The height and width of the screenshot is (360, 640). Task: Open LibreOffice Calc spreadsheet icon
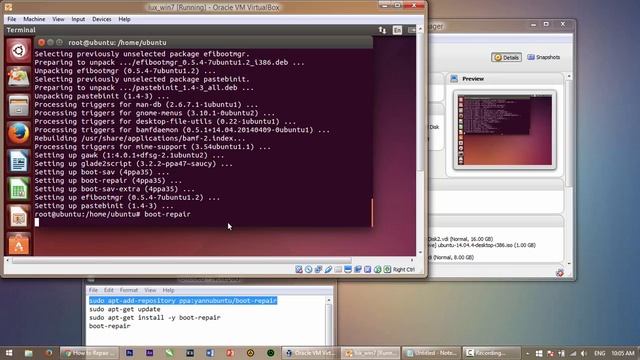pos(18,189)
